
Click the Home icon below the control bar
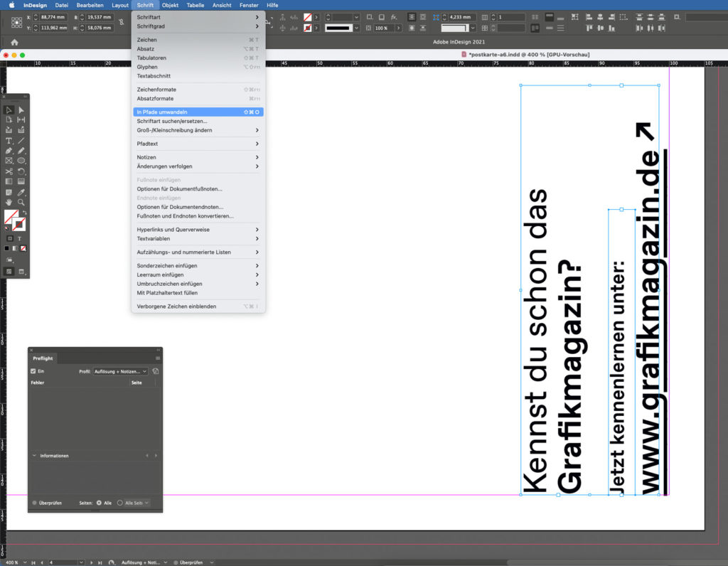click(x=14, y=42)
